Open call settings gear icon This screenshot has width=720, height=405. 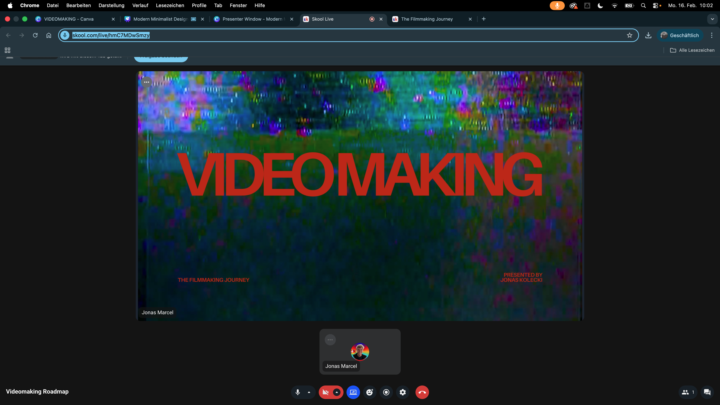(x=403, y=392)
